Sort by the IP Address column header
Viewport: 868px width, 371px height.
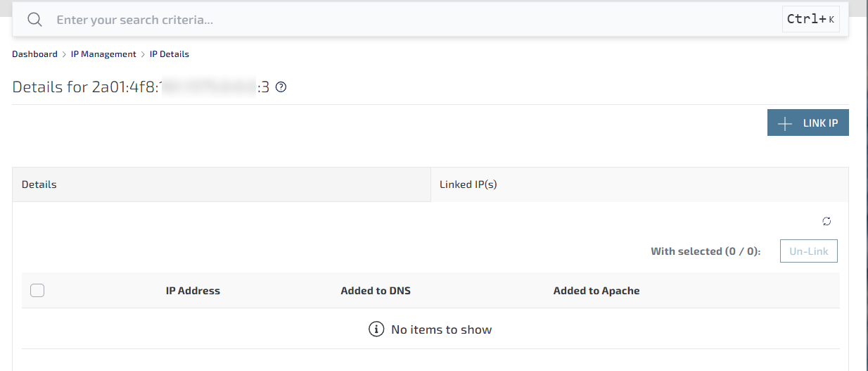pyautogui.click(x=193, y=291)
